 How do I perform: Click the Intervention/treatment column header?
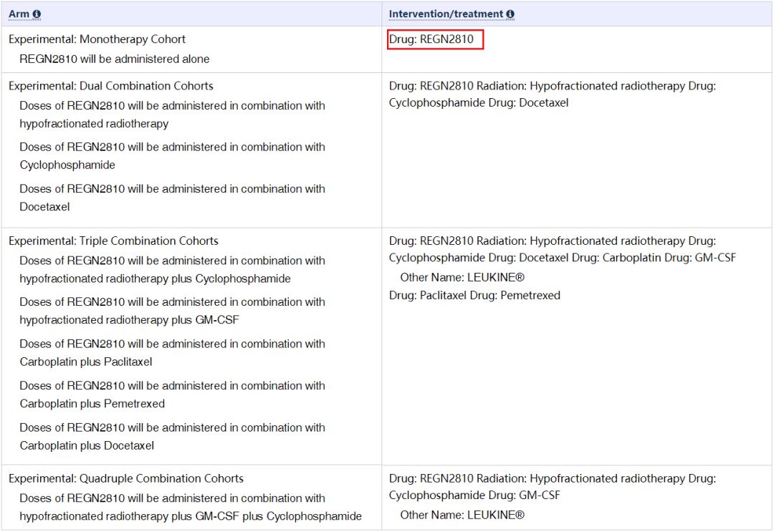point(446,14)
